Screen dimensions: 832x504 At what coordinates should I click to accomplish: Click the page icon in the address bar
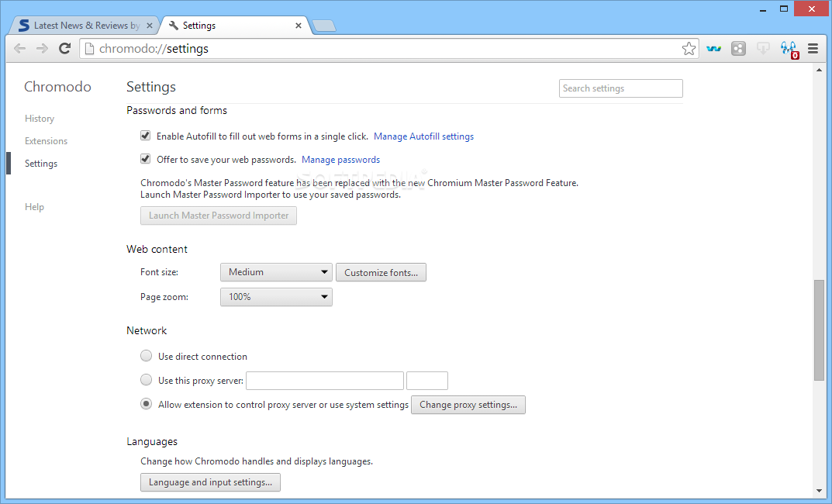point(90,49)
